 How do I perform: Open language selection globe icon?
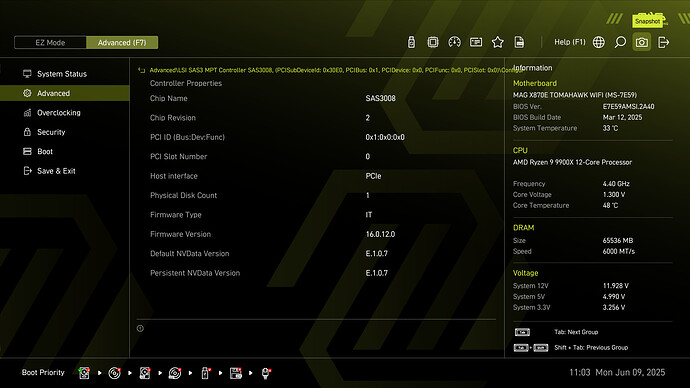coord(598,42)
